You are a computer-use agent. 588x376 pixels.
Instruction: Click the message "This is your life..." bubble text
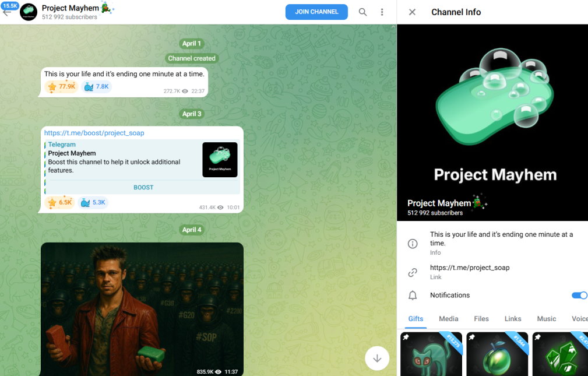[x=124, y=74]
